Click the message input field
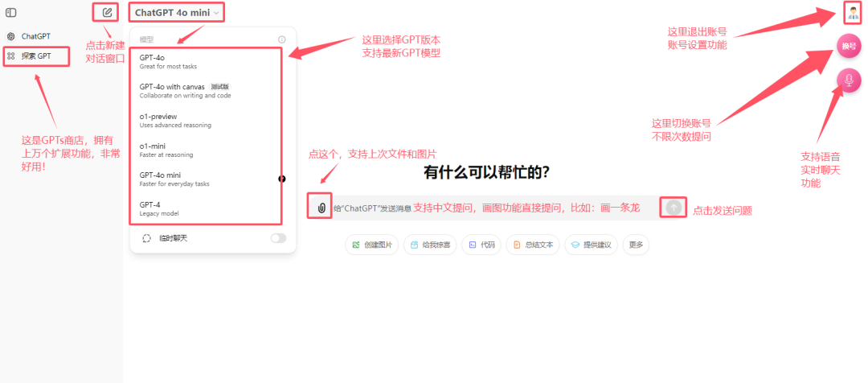868x383 pixels. point(495,208)
